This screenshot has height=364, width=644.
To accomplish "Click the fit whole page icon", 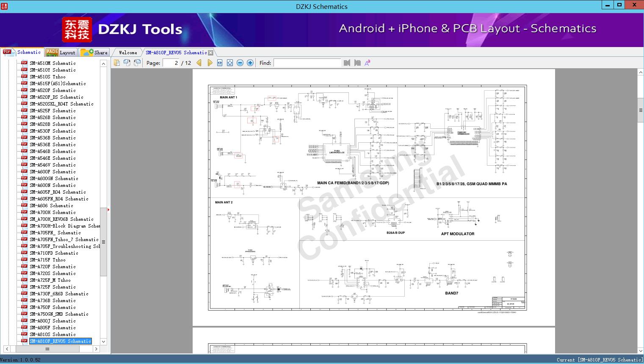I will pos(230,63).
